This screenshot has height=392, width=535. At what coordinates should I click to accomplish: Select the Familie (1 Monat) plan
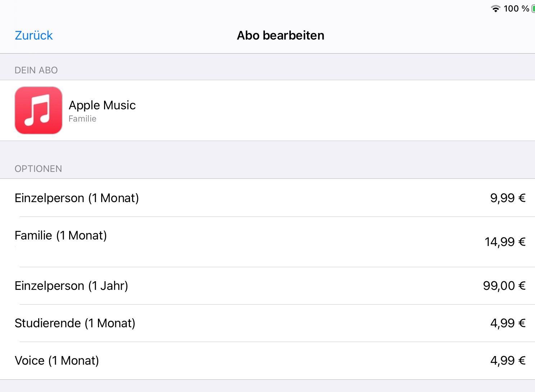(61, 236)
